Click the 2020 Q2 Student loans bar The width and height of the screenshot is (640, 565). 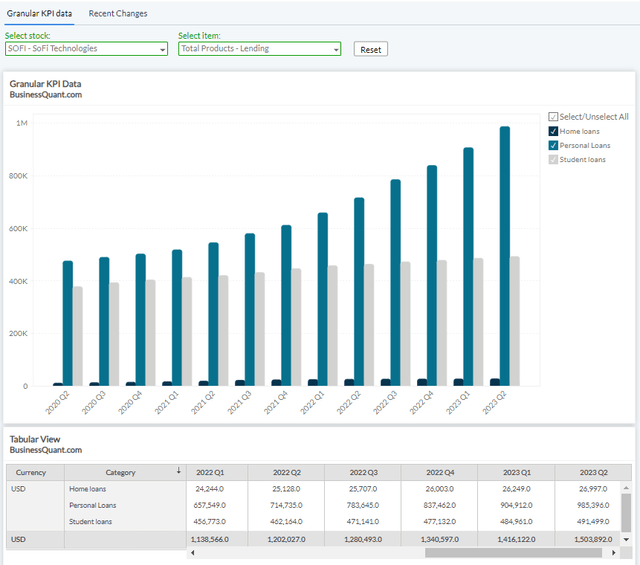tap(78, 336)
